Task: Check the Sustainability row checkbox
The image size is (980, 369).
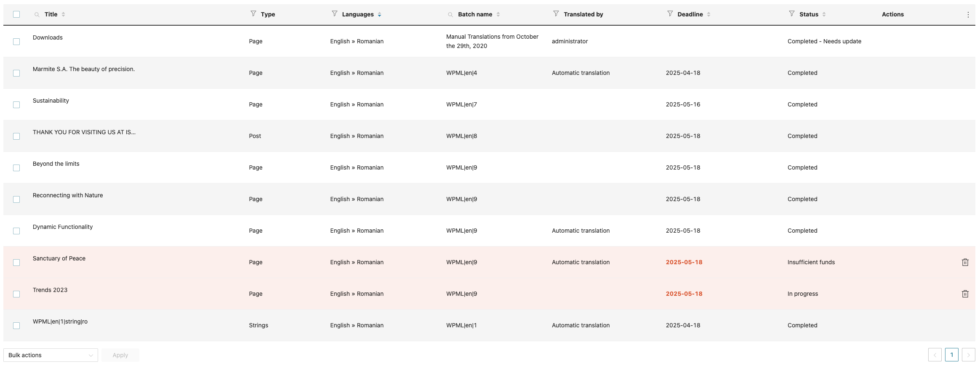Action: coord(16,105)
